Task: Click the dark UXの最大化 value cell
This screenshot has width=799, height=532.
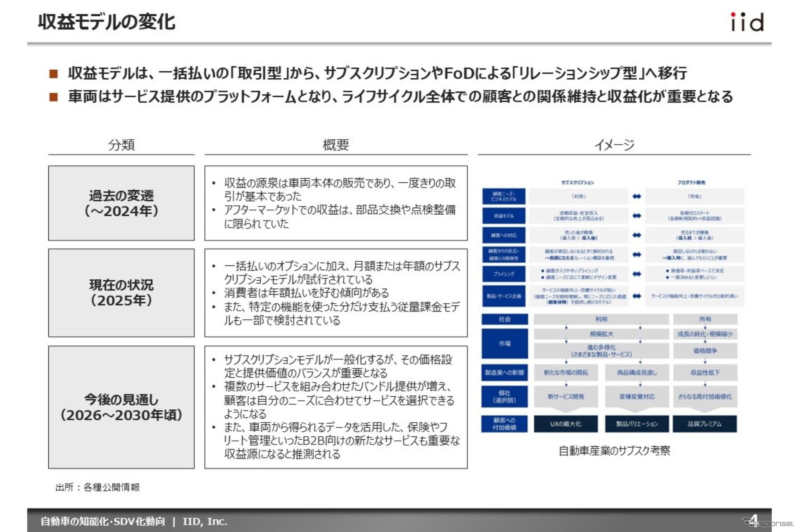Action: tap(567, 424)
